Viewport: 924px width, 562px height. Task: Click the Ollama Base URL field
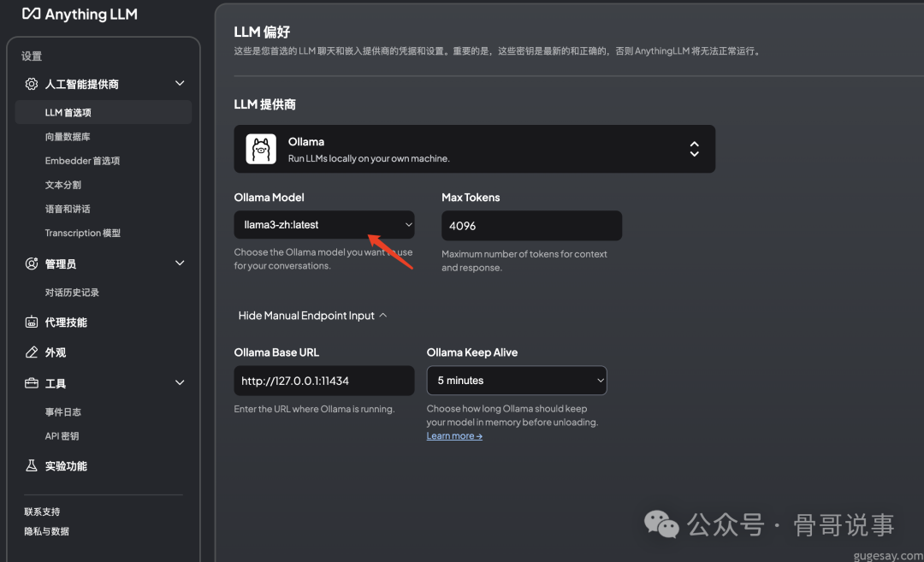324,381
